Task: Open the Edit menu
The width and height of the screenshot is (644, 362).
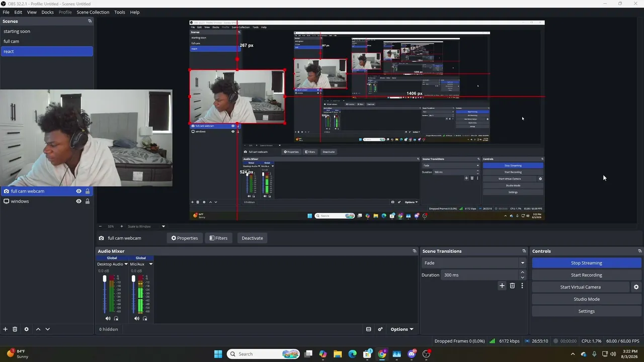Action: pos(18,12)
